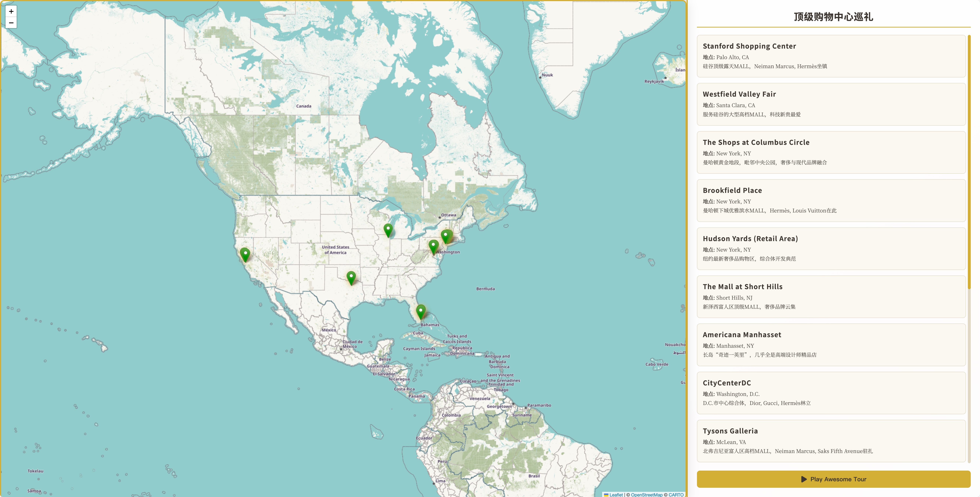Screen dimensions: 980x497
Task: Click the Palo Alto, CA location text
Action: click(732, 57)
